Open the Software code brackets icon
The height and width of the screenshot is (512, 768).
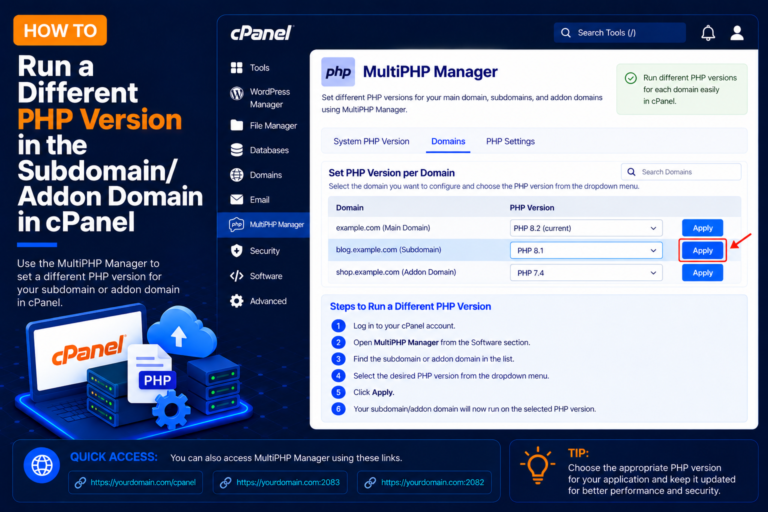(237, 276)
